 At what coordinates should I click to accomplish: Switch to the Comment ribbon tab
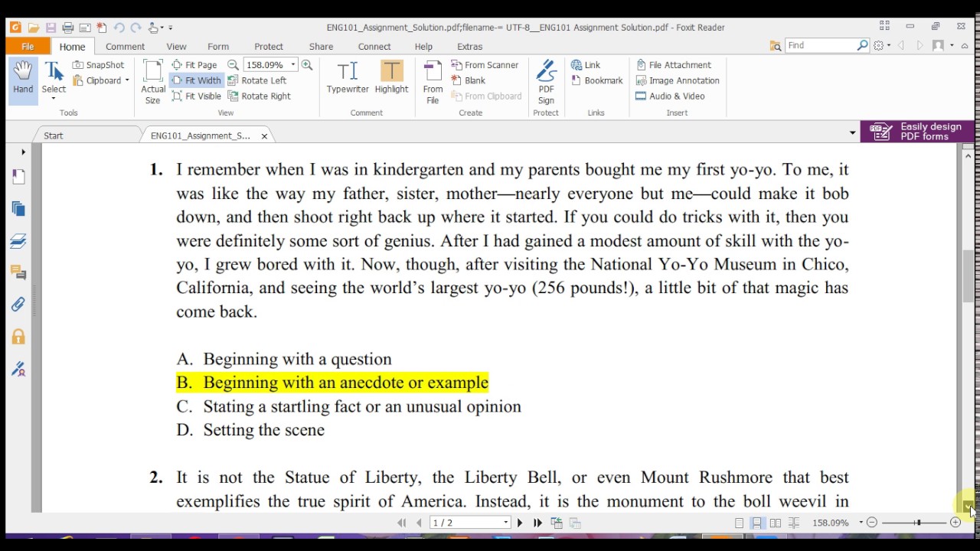pos(125,47)
